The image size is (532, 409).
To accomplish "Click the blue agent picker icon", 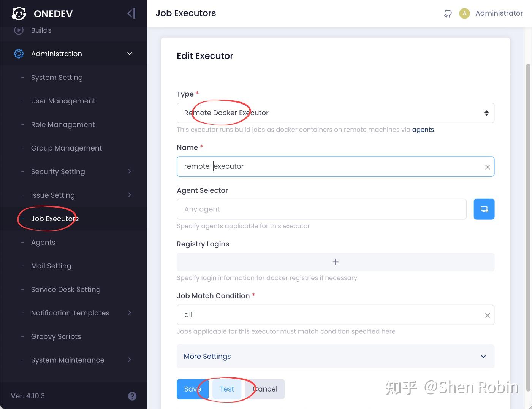I will click(x=484, y=209).
